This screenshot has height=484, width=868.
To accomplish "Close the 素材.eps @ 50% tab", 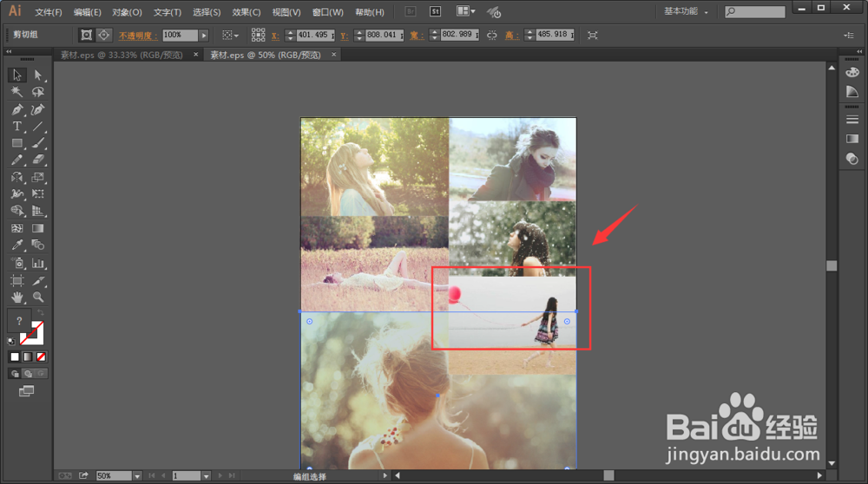I will pyautogui.click(x=334, y=54).
